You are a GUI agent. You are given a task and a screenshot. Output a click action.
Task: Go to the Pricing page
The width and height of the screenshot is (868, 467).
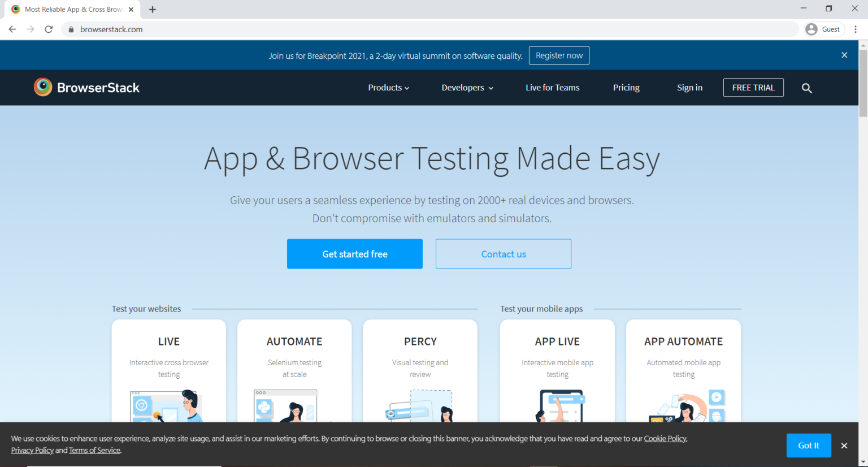click(x=626, y=88)
